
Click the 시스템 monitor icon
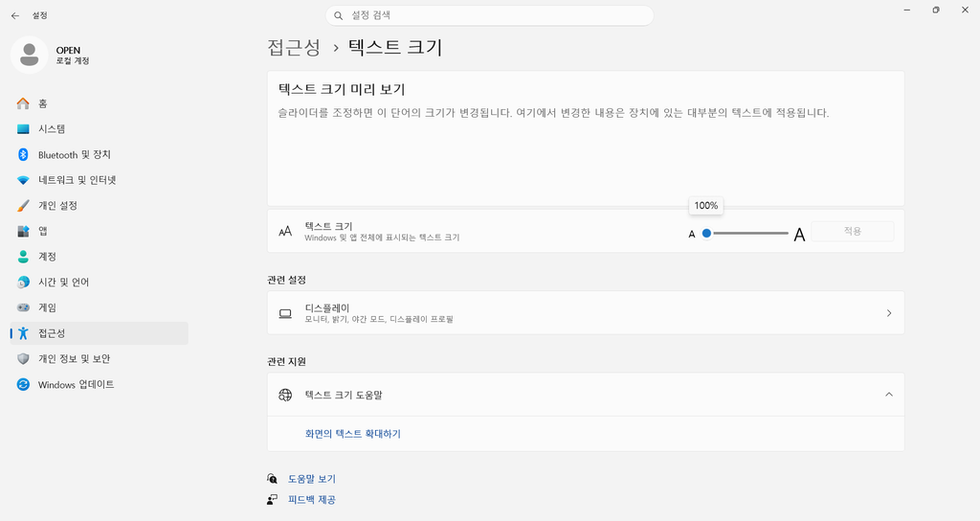coord(23,129)
